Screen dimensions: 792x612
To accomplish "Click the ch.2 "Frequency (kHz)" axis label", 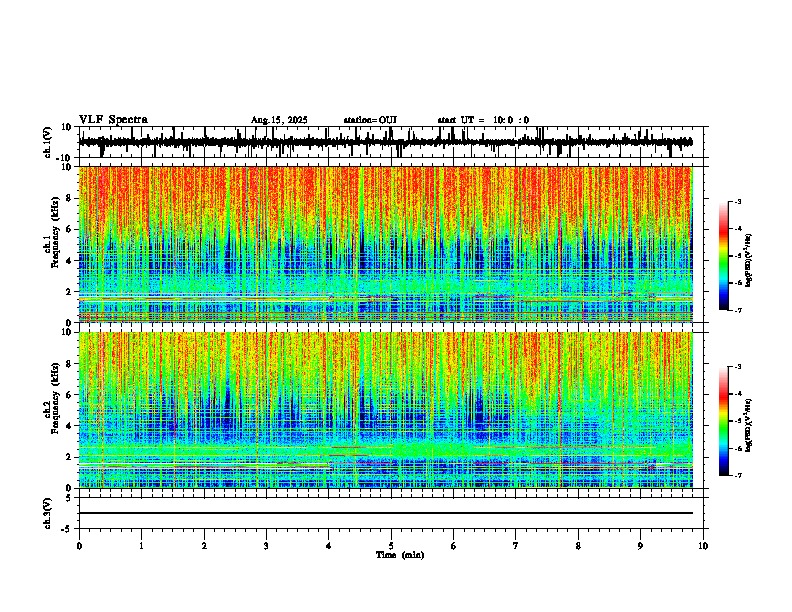I will 55,398.
